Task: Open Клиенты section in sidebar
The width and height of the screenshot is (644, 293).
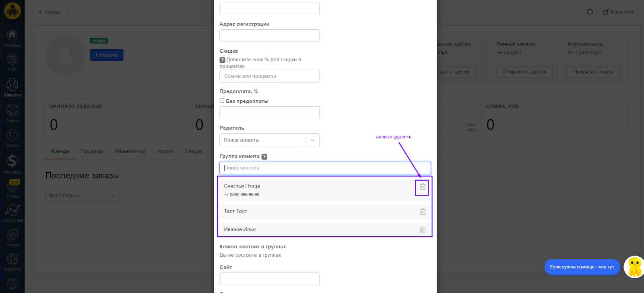Action: [12, 87]
